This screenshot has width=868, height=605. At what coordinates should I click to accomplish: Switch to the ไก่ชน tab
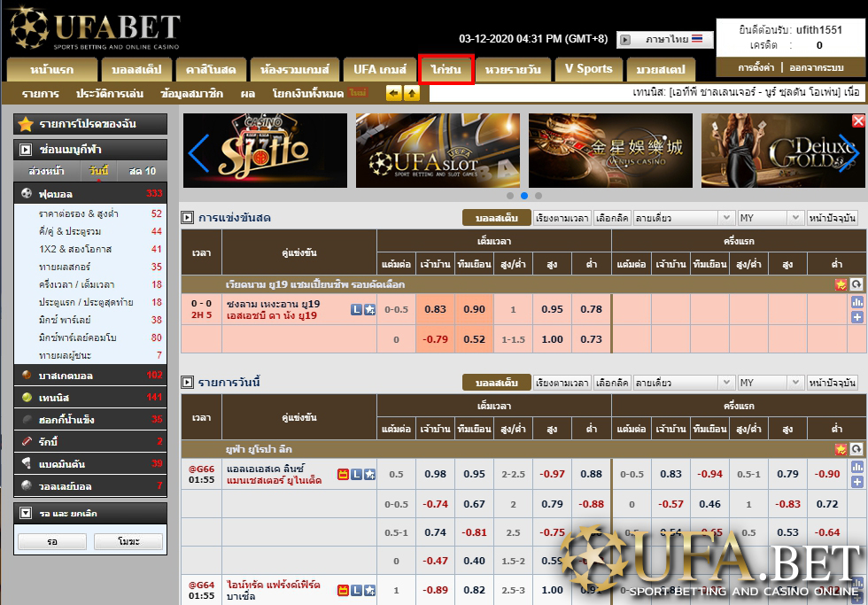point(446,70)
